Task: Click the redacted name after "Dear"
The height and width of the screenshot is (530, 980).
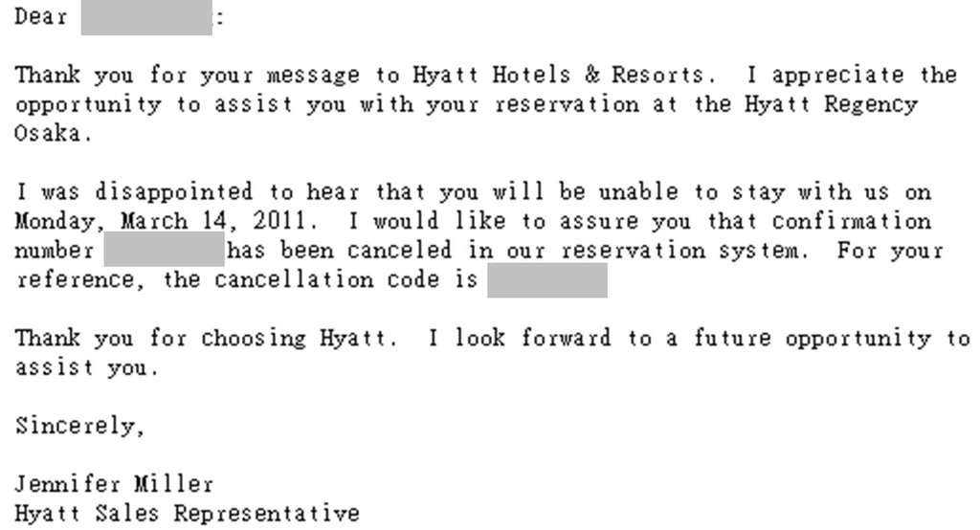Action: (x=146, y=17)
